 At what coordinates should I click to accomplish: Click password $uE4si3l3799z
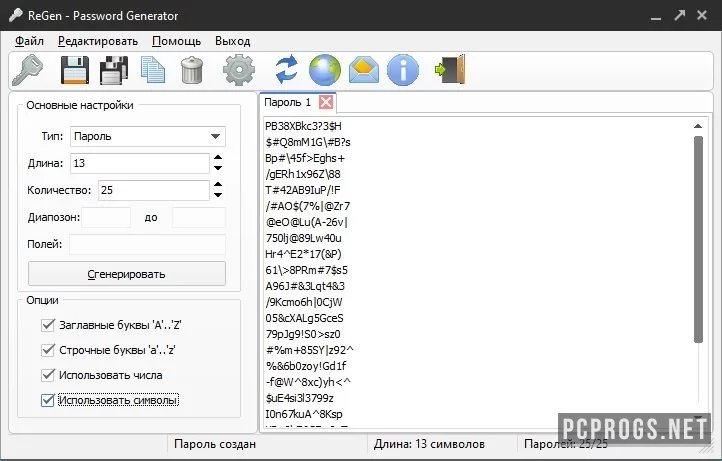[299, 398]
